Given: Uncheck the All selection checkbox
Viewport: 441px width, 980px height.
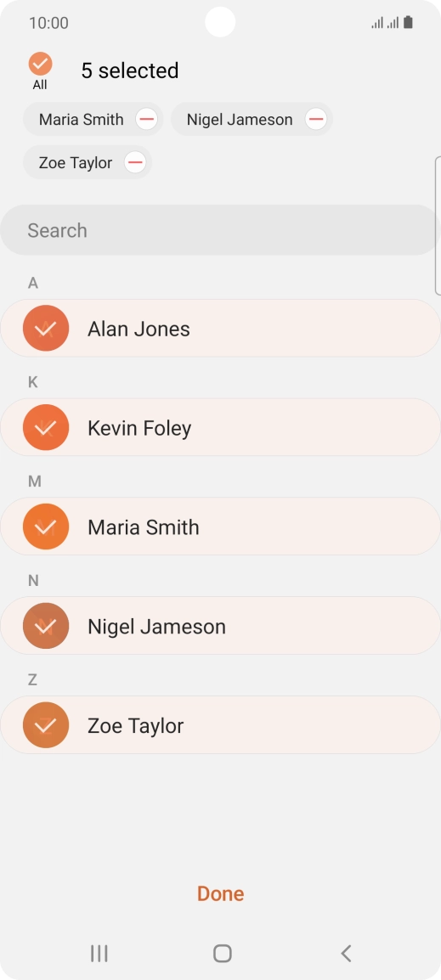Looking at the screenshot, I should (x=40, y=64).
